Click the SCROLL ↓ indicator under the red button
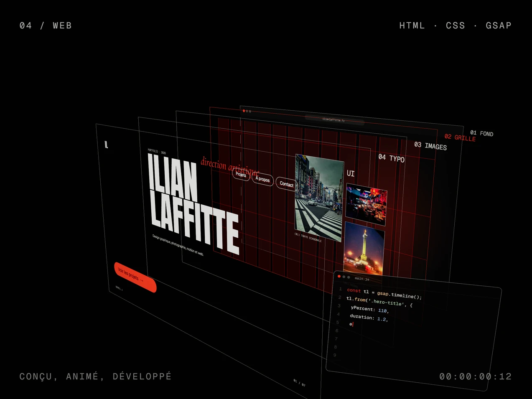Screen dimensions: 532x399 [119, 288]
